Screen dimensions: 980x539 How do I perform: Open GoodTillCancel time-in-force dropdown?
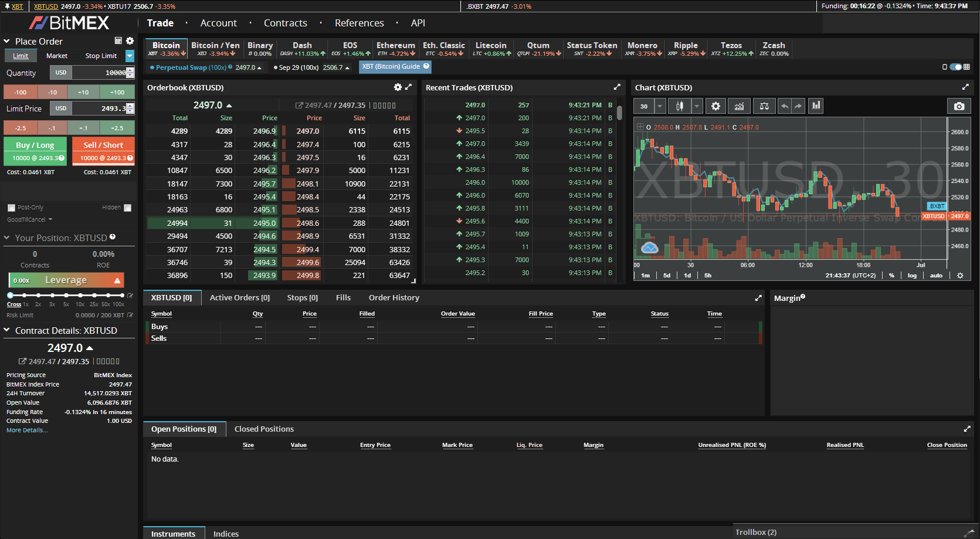pyautogui.click(x=30, y=219)
